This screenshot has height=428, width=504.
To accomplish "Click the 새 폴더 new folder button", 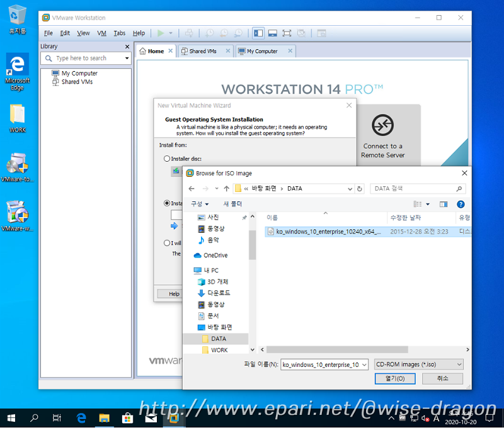I will coord(232,204).
